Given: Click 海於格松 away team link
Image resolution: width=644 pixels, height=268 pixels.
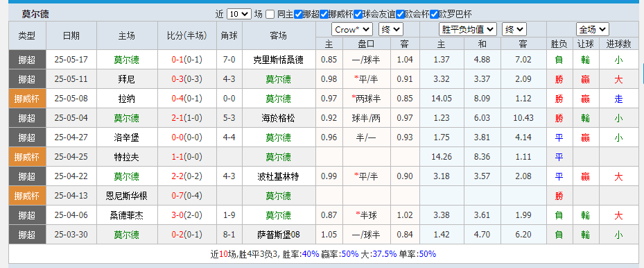Looking at the screenshot, I should 279,119.
